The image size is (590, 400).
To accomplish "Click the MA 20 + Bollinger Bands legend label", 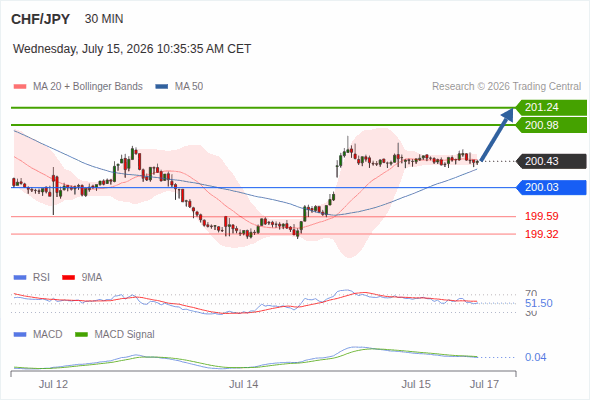I will [x=88, y=87].
